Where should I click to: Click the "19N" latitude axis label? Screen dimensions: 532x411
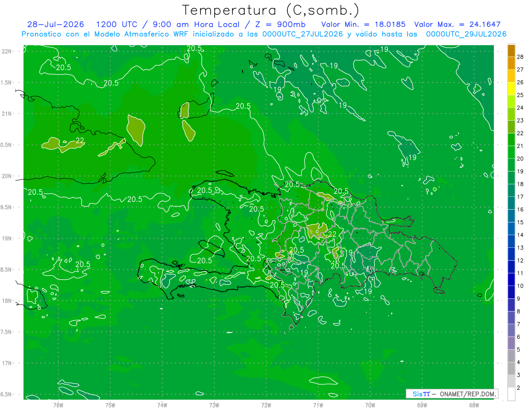click(x=8, y=239)
